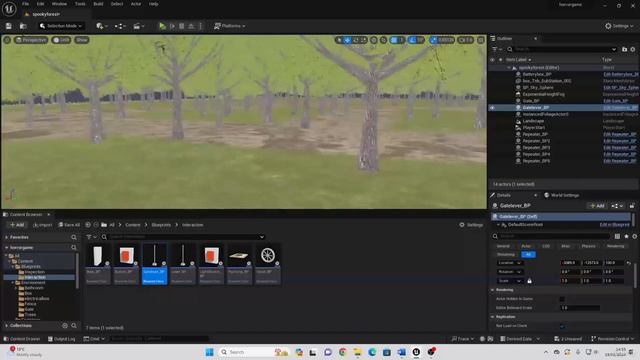Click the Save current level icon
The width and height of the screenshot is (640, 360).
[9, 26]
